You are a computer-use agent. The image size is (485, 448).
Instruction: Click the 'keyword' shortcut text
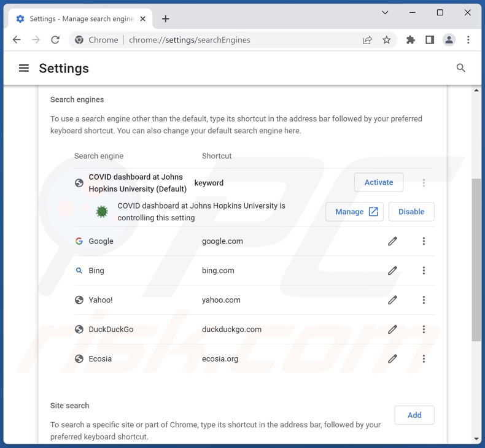point(209,183)
